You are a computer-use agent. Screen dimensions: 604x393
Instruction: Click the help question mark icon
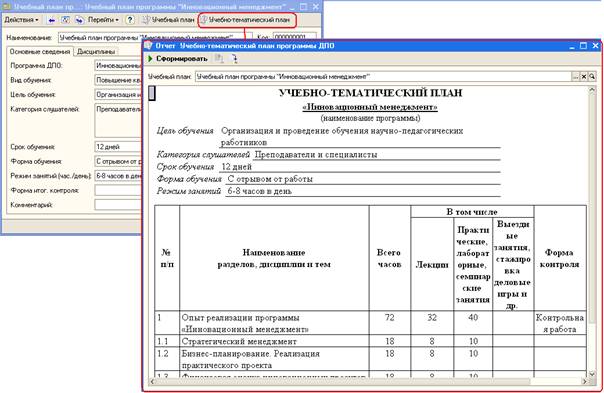click(x=130, y=20)
